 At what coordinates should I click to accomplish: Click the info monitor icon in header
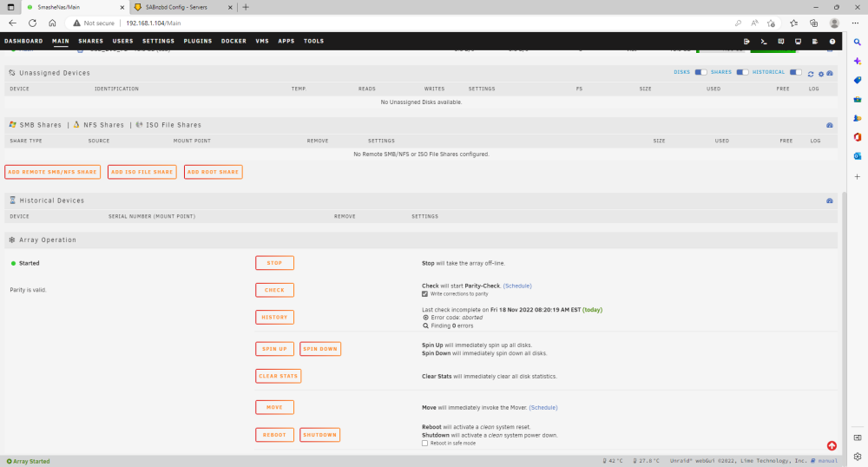[799, 42]
